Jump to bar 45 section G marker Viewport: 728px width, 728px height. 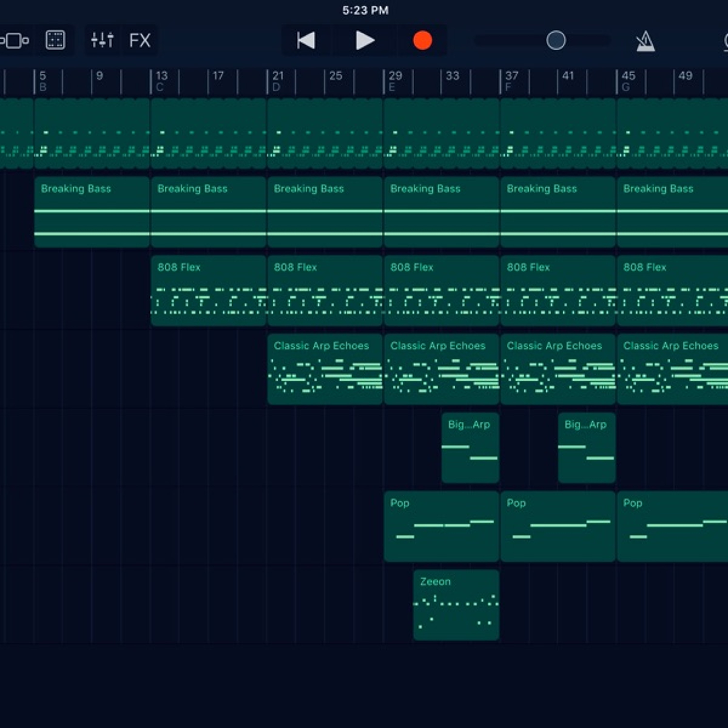628,81
